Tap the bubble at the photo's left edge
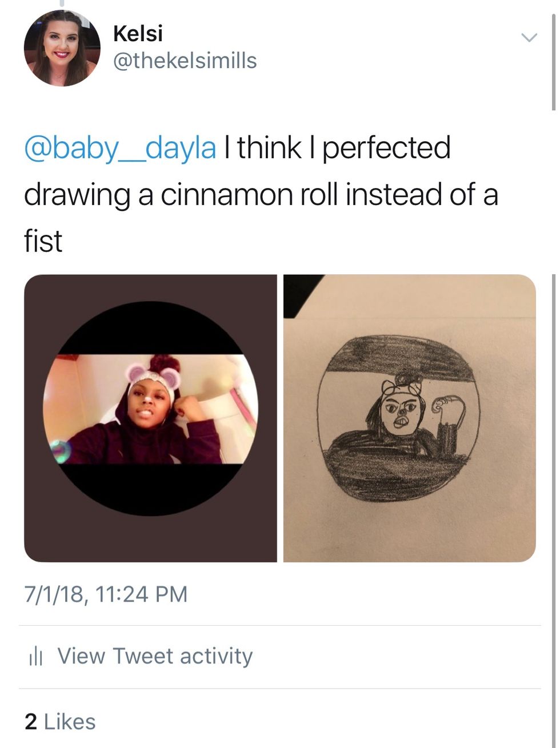 pos(61,451)
